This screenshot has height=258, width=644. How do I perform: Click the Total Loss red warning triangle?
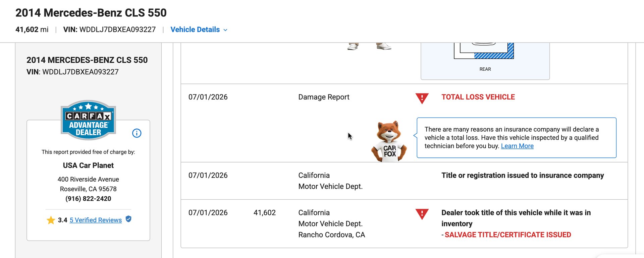point(422,98)
